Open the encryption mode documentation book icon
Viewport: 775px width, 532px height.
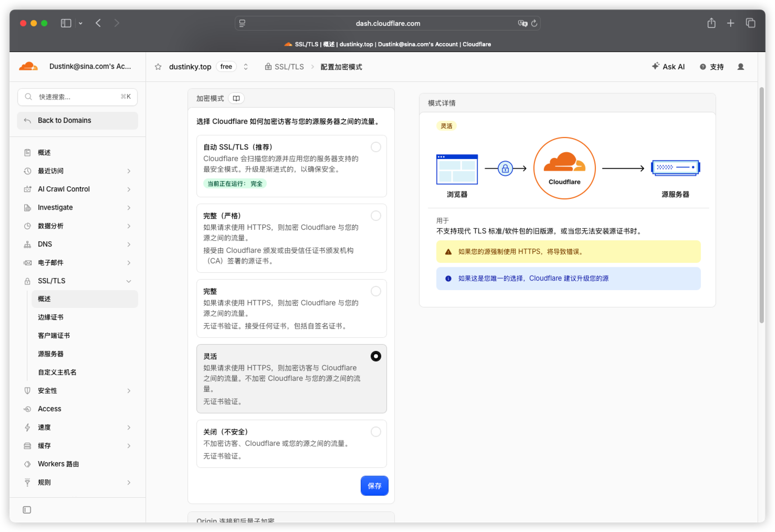click(236, 98)
